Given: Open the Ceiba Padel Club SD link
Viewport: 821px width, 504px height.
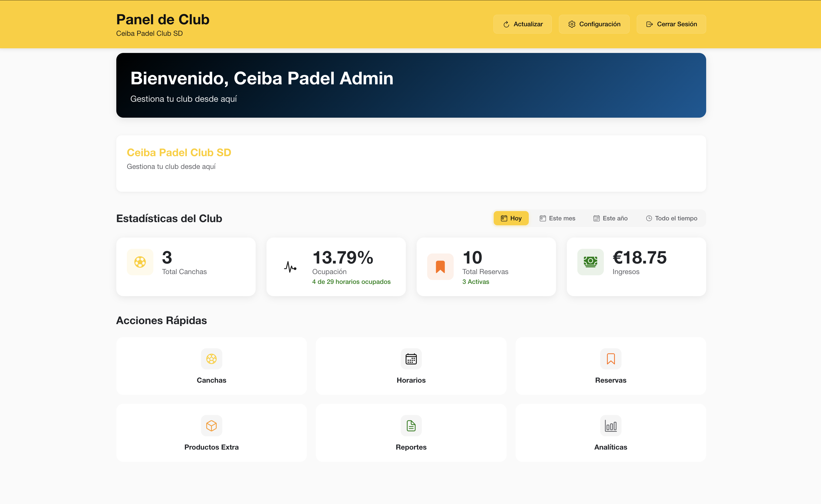Looking at the screenshot, I should 179,152.
